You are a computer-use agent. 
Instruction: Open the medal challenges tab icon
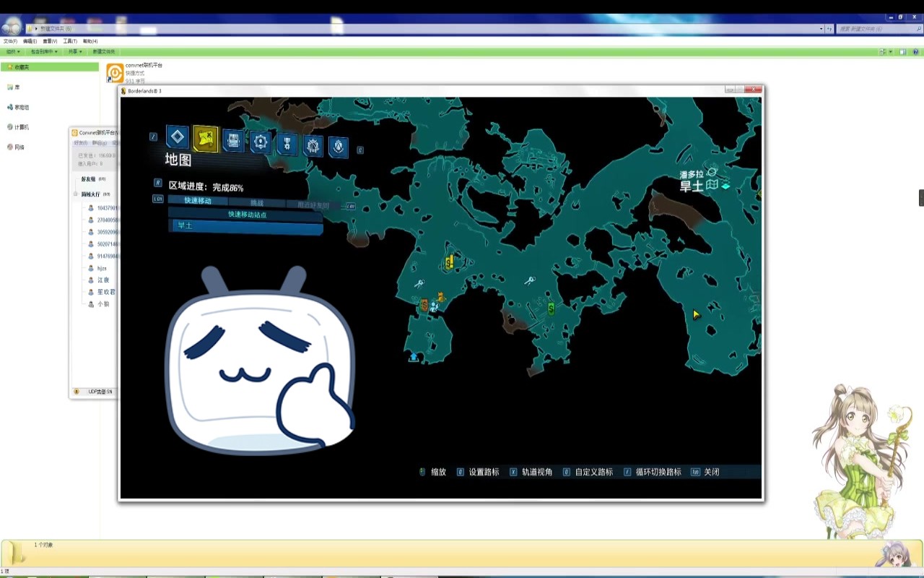(x=287, y=144)
